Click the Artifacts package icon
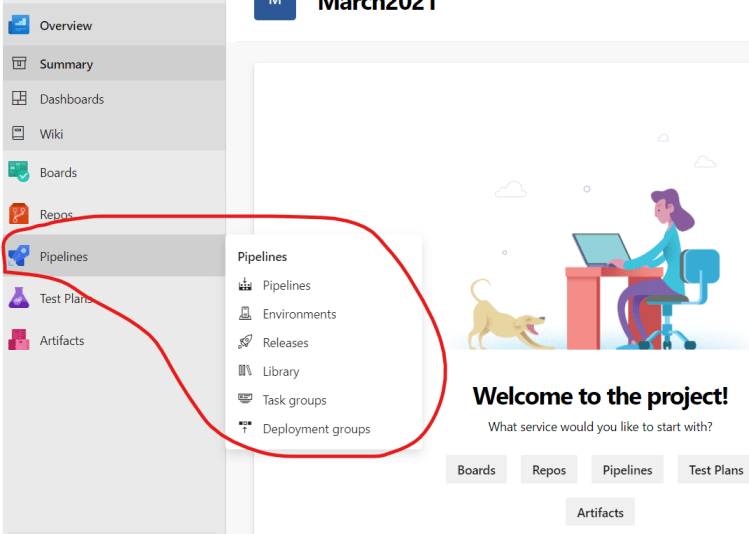Screen dimensions: 749x534 [x=19, y=340]
